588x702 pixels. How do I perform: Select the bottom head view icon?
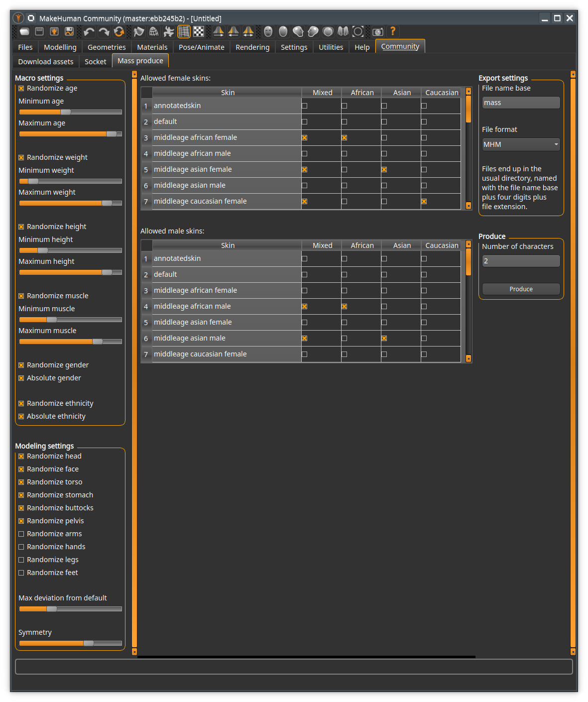coord(343,32)
